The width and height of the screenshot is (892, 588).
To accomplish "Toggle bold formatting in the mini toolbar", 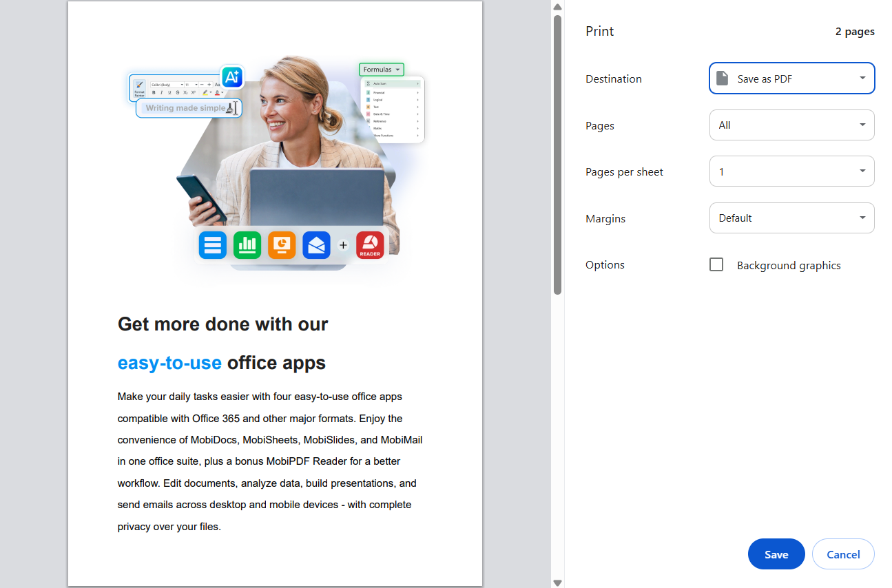I will (x=154, y=92).
